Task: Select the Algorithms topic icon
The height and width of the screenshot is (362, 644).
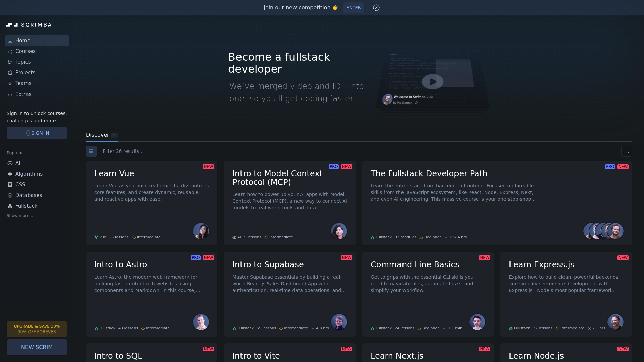Action: pos(10,174)
